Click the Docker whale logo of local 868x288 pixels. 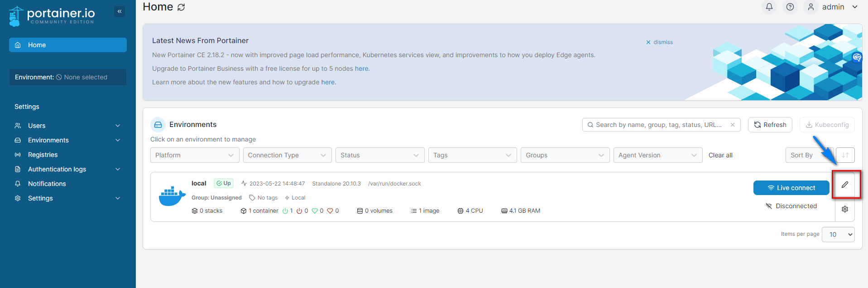172,196
